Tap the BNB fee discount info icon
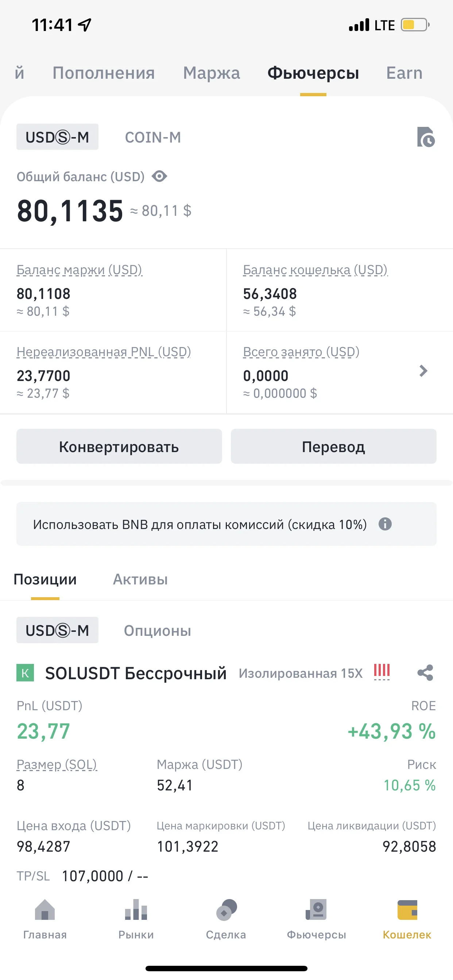Screen dimensions: 453x980 (385, 524)
